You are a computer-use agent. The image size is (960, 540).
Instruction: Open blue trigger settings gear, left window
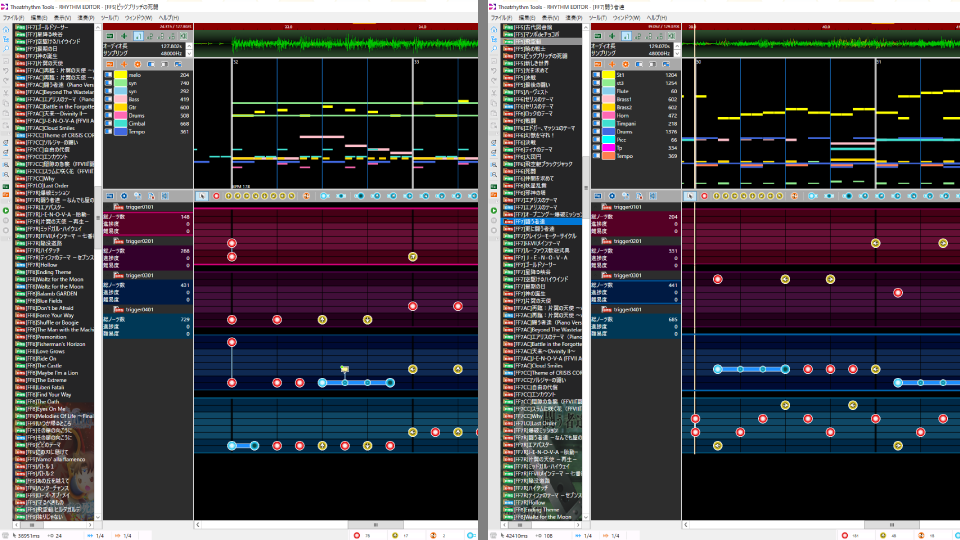click(124, 196)
